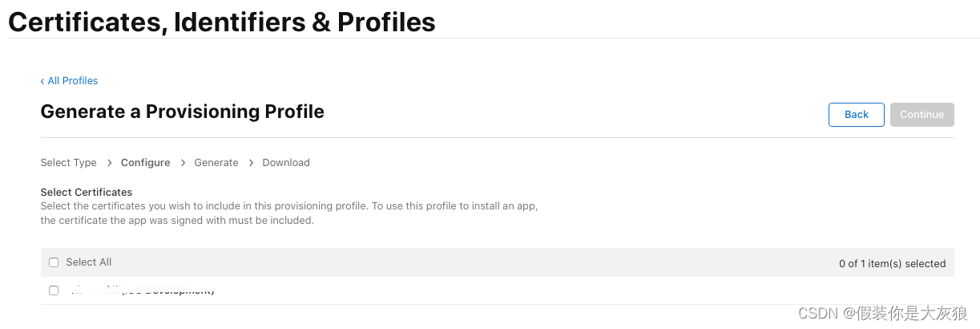Jump to the Generate step
Image resolution: width=980 pixels, height=329 pixels.
(x=216, y=163)
